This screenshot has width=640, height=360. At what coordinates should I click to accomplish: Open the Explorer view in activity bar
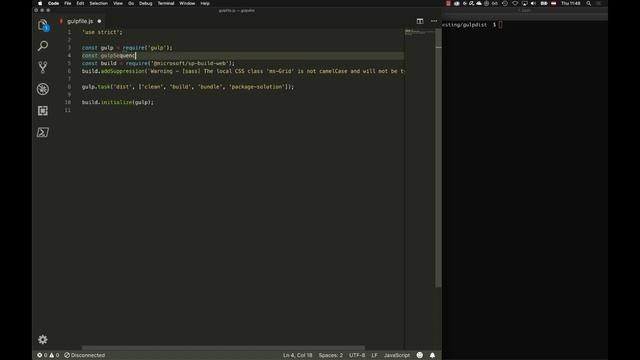43,25
